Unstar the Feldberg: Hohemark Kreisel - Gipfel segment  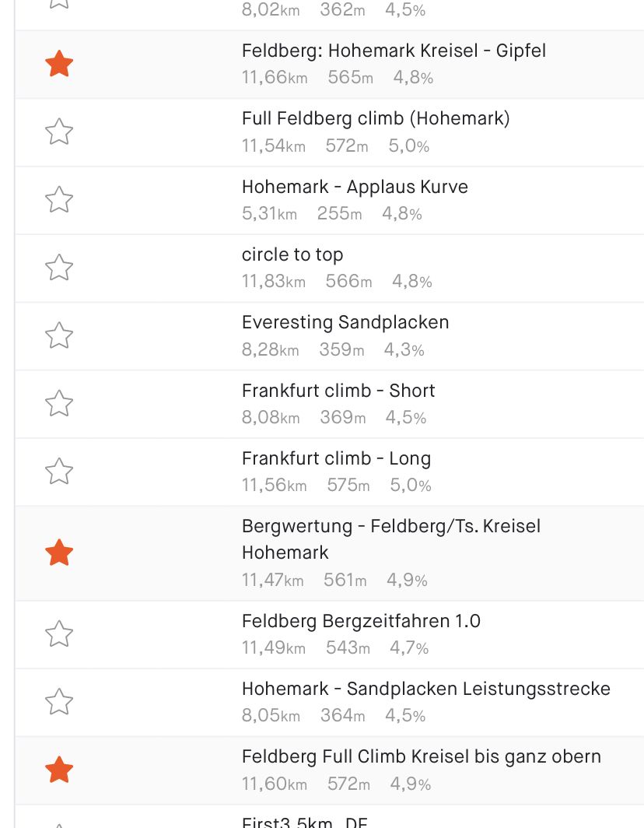[59, 65]
